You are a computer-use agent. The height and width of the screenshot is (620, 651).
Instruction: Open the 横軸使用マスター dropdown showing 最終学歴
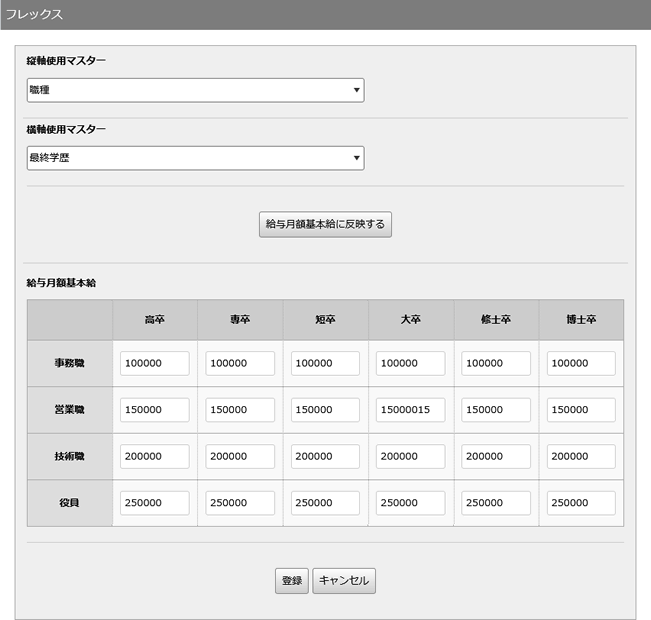pos(195,158)
